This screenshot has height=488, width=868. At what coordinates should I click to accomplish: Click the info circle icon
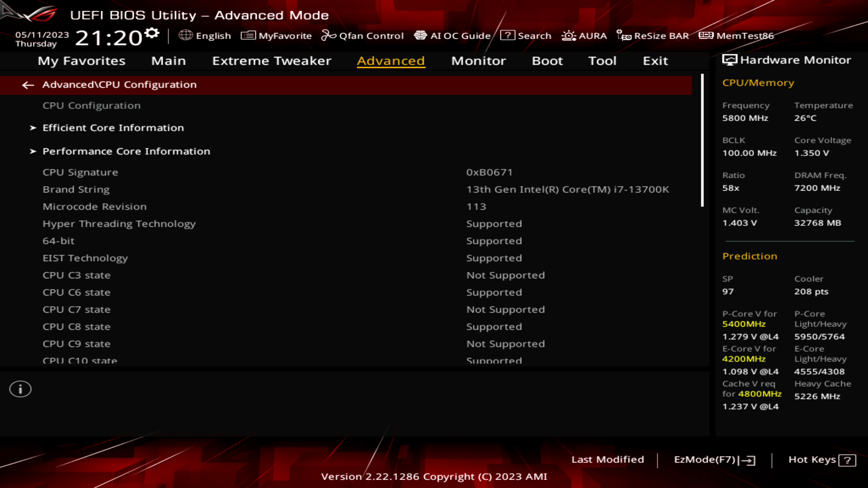coord(20,389)
